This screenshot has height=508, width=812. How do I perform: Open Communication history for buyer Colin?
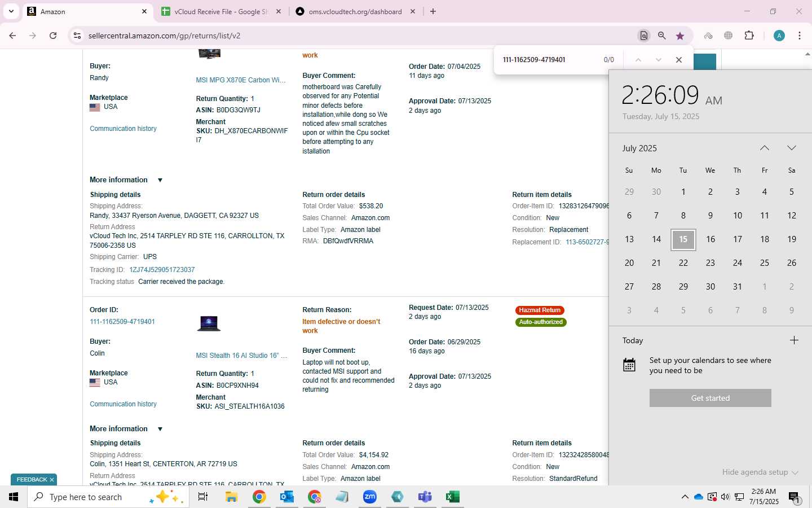(123, 404)
